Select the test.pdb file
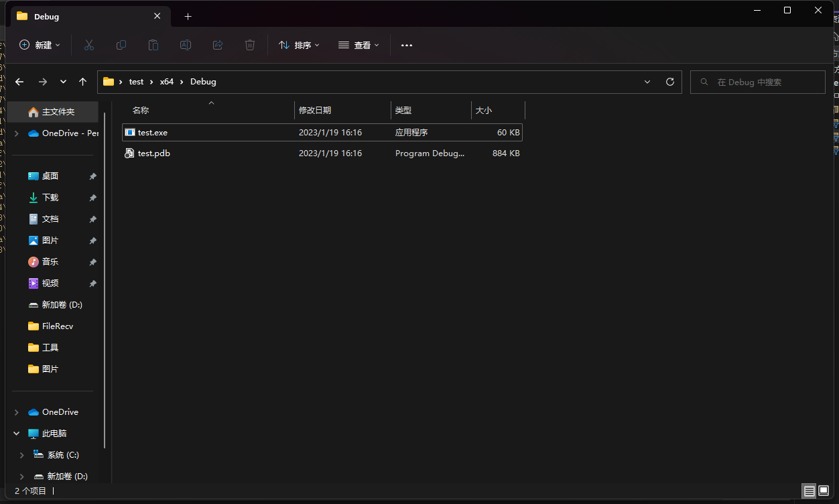The image size is (839, 504). coord(322,153)
